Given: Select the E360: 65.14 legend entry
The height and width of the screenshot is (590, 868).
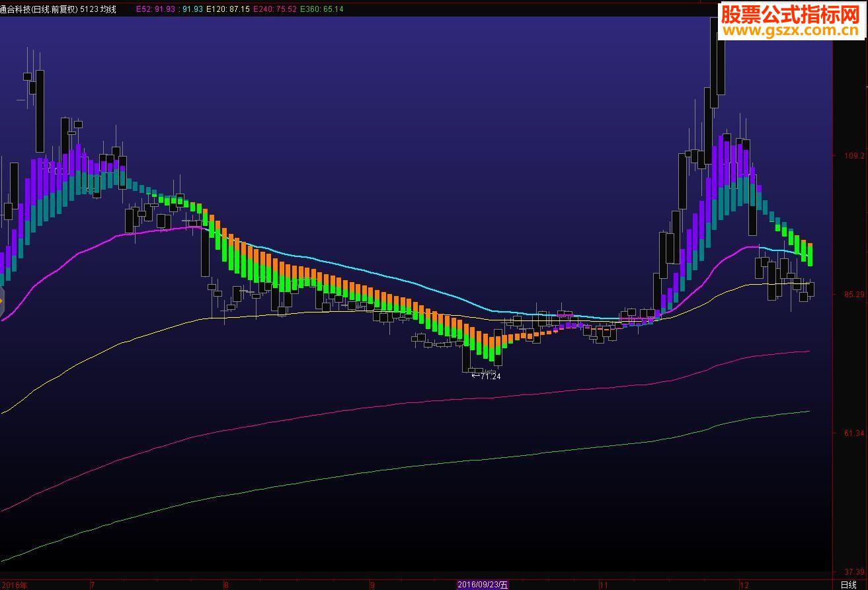Looking at the screenshot, I should (321, 9).
